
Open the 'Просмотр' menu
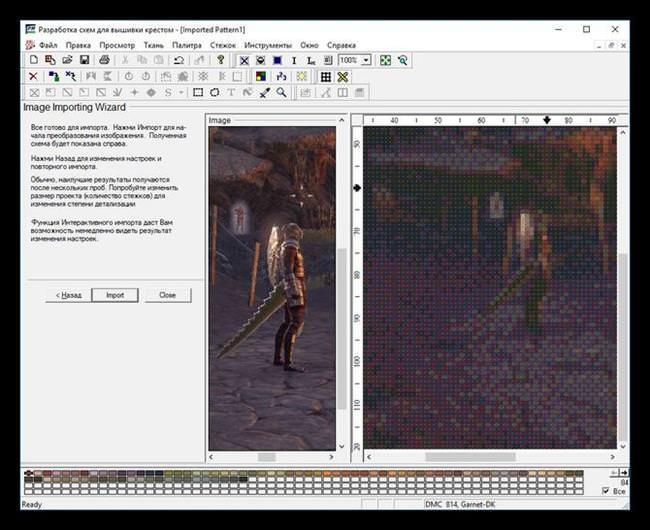point(117,45)
